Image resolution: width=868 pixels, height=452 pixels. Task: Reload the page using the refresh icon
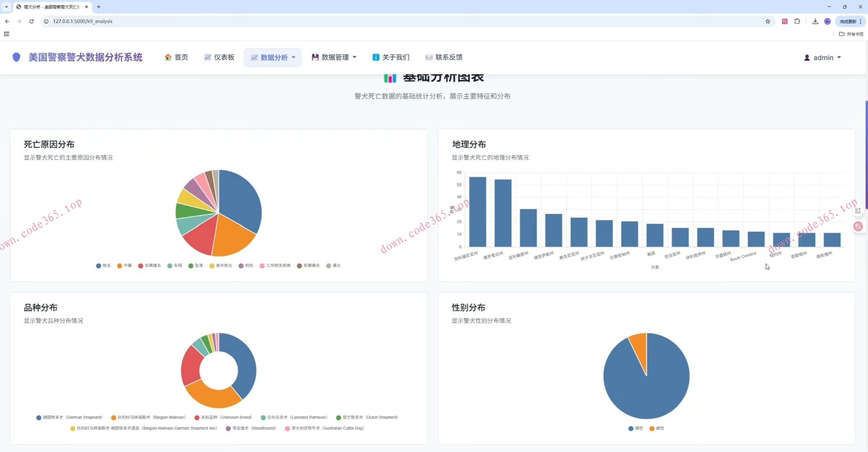32,21
